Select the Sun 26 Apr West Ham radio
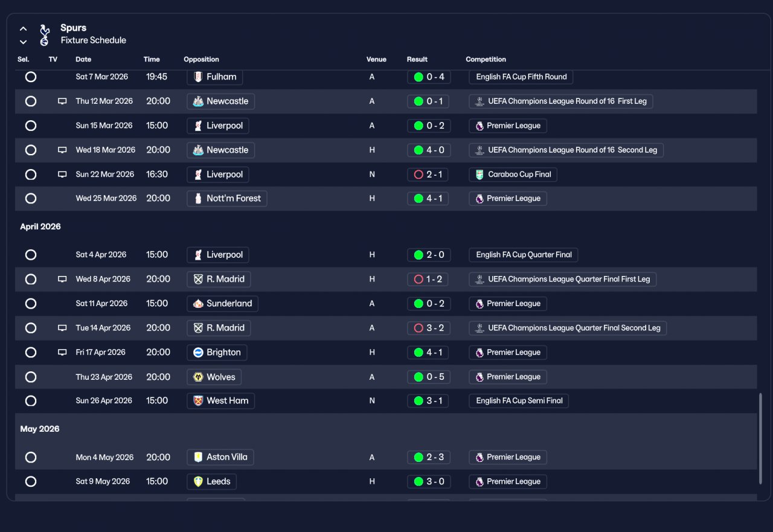Image resolution: width=773 pixels, height=532 pixels. pyautogui.click(x=31, y=401)
